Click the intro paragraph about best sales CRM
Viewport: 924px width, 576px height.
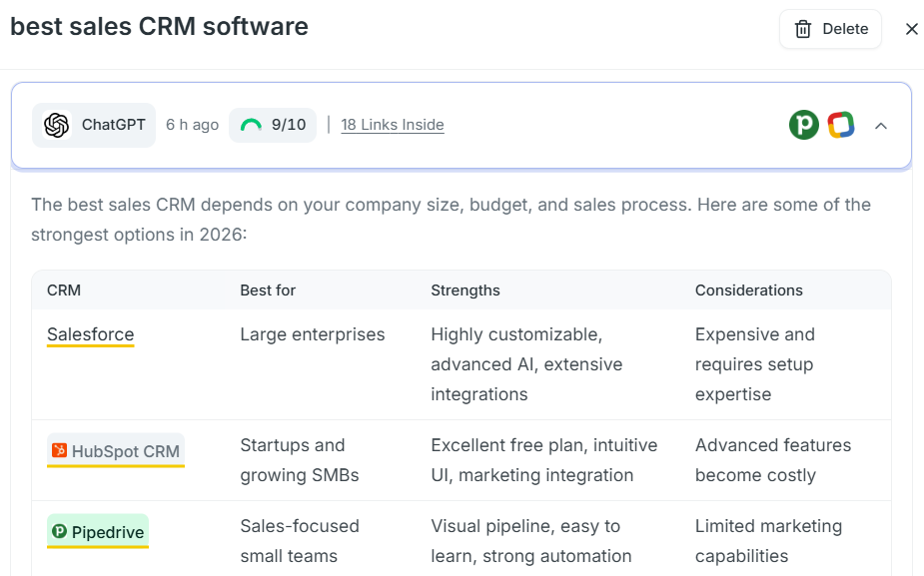[x=451, y=220]
